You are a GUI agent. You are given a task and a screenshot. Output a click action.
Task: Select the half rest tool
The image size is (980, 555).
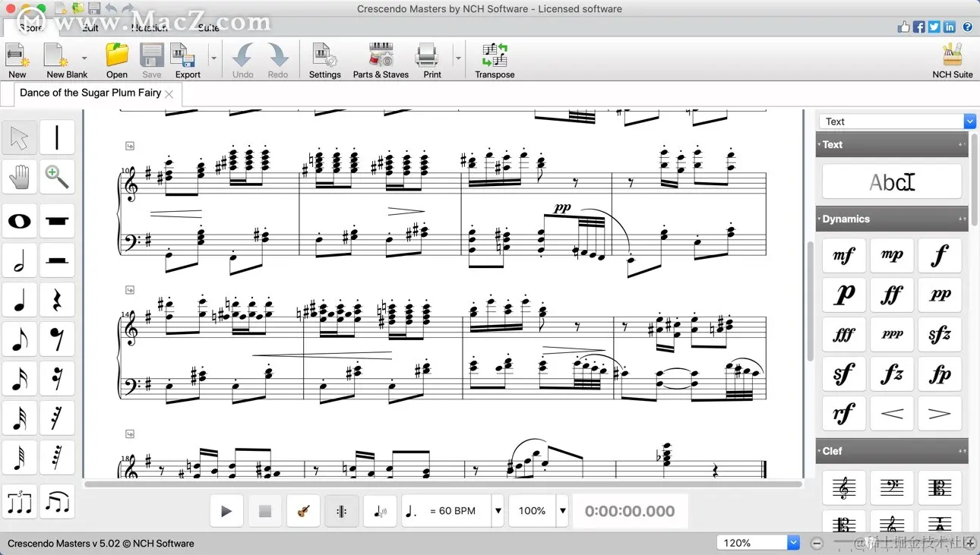point(57,260)
